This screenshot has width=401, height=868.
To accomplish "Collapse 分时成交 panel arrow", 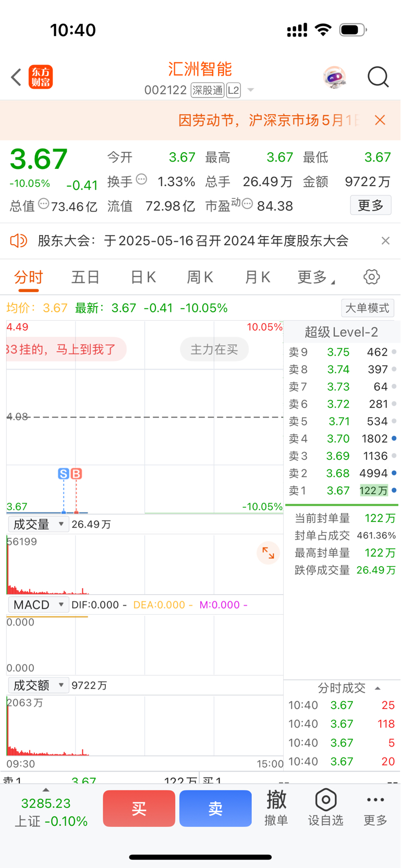I will tap(378, 688).
